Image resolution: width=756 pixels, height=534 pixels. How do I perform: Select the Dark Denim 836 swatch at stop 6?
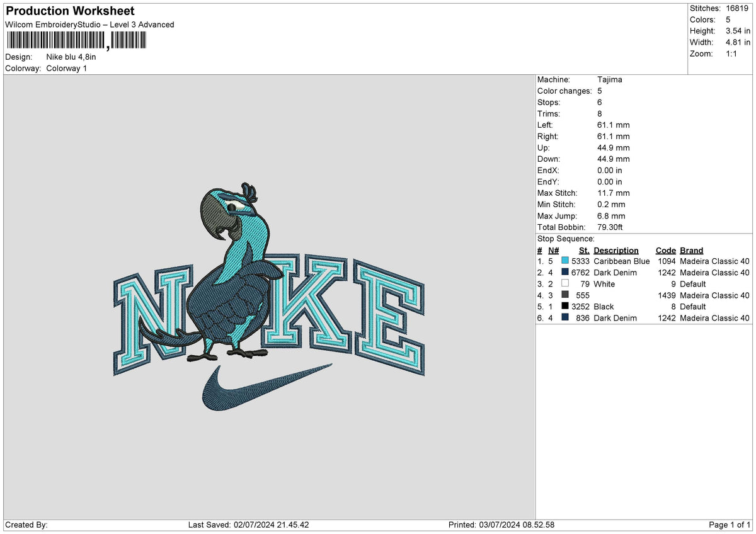pos(564,318)
